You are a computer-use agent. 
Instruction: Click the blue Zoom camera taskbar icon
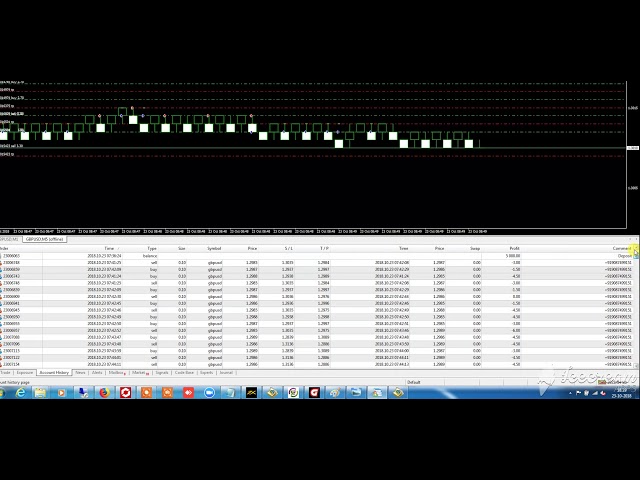(x=209, y=393)
